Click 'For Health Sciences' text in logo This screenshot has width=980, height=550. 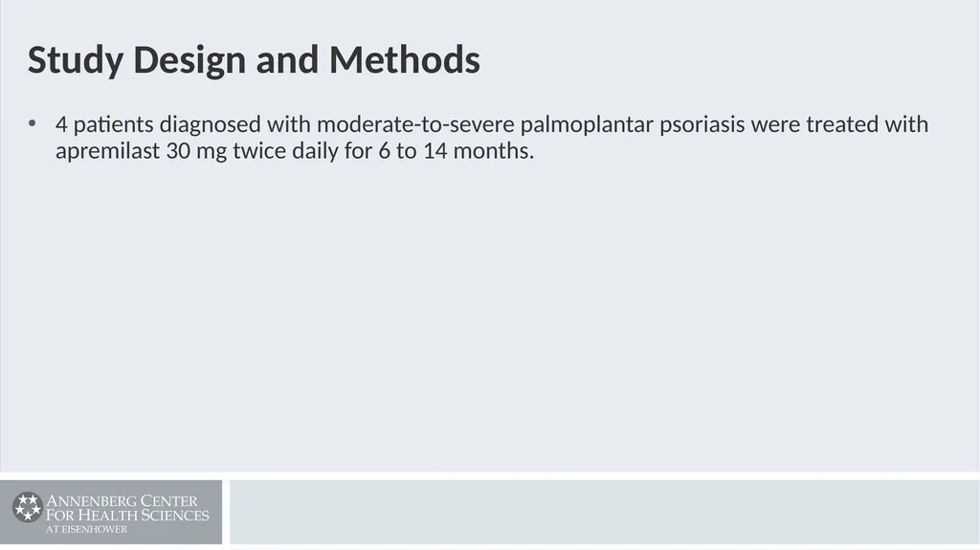(x=127, y=515)
